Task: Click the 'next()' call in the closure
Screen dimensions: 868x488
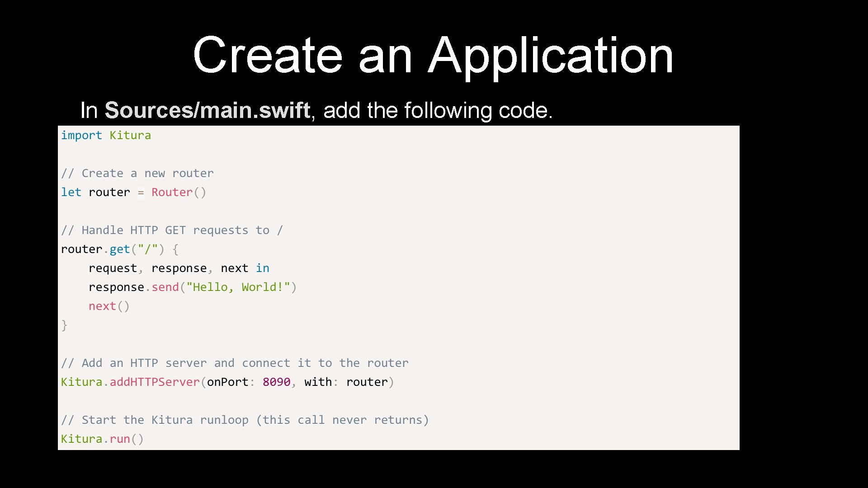Action: [x=109, y=306]
